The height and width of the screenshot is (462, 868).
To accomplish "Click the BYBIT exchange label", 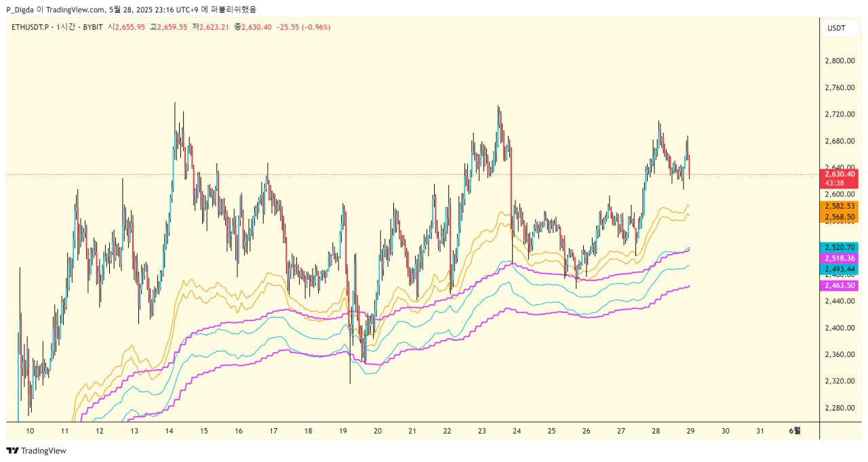I will coord(91,27).
